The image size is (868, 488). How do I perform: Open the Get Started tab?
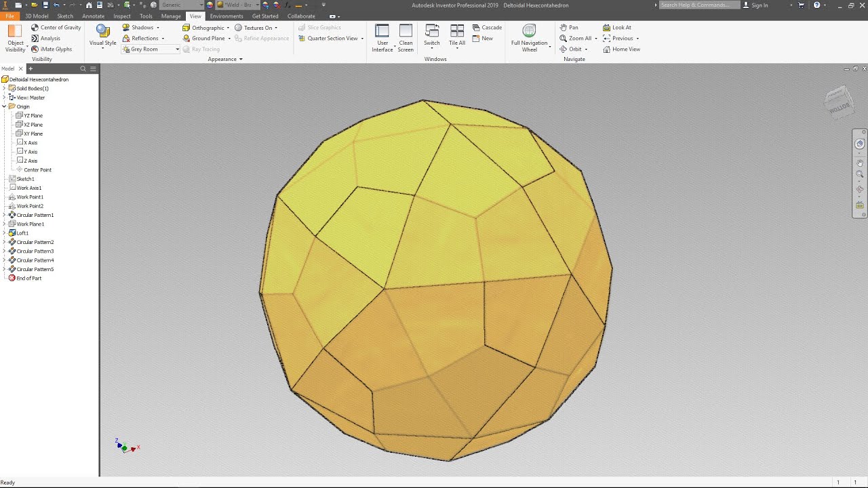pos(265,16)
